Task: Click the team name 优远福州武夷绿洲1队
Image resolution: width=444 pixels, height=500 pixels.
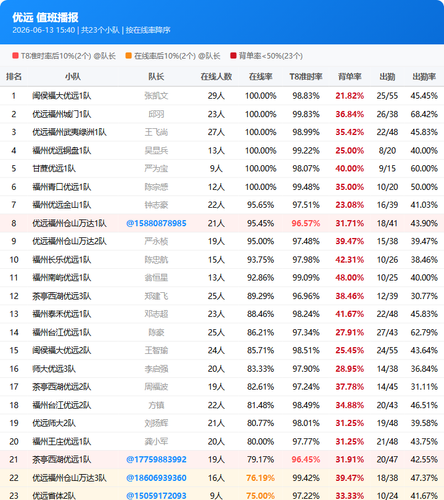Action: (x=69, y=132)
